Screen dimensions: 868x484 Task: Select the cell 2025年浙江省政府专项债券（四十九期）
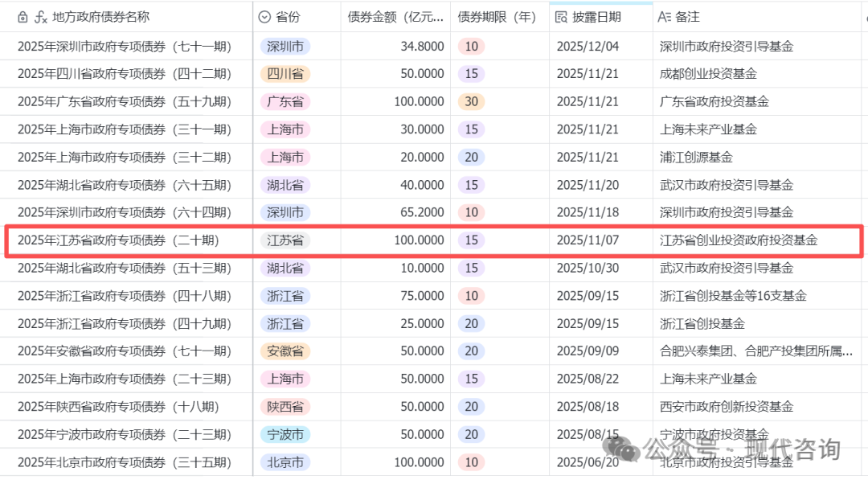(x=126, y=323)
